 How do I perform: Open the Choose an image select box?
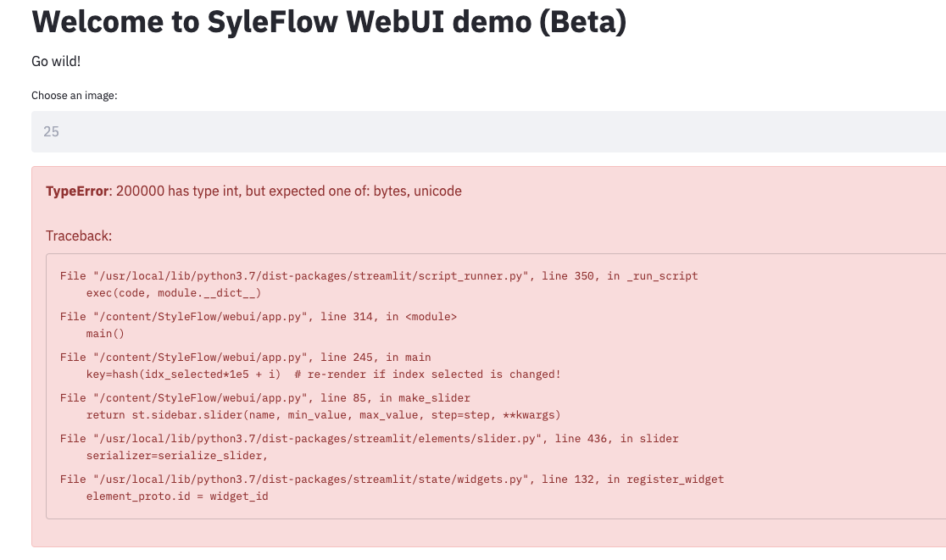tap(488, 132)
